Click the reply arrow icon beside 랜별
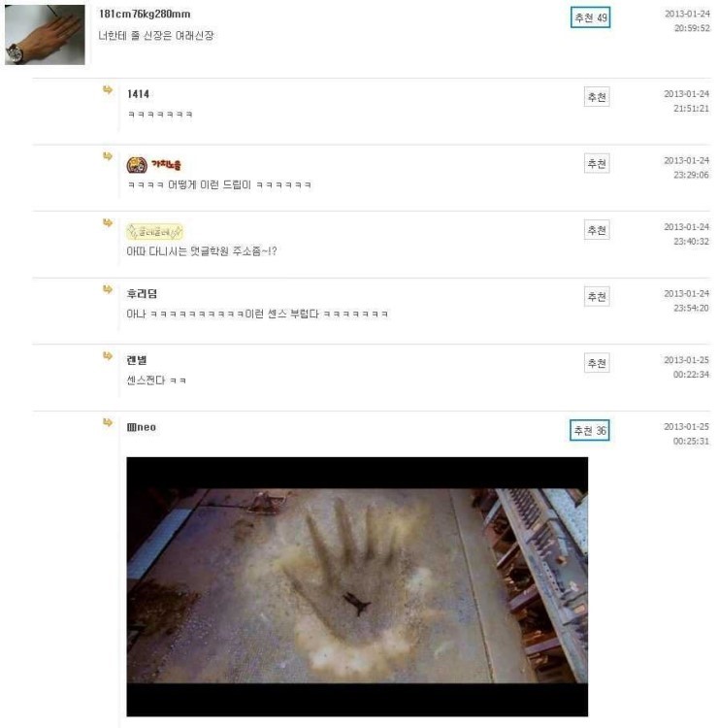Screen dimensions: 718x728 pyautogui.click(x=108, y=355)
